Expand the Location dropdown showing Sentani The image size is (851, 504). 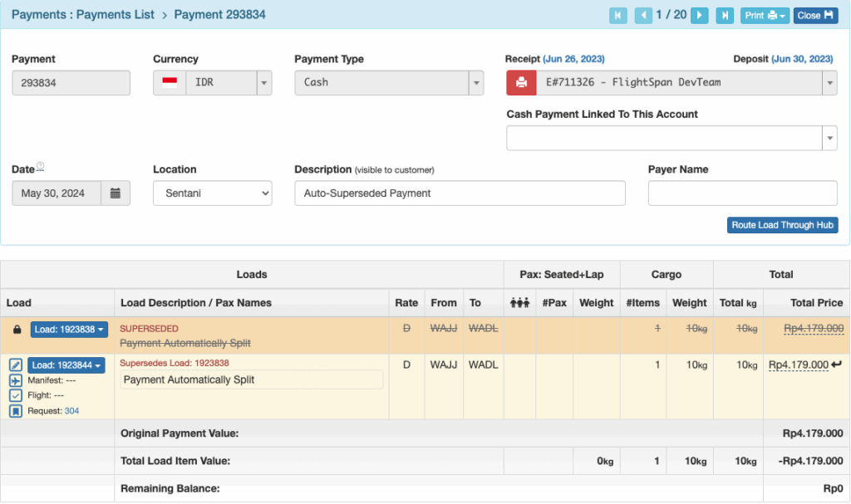point(212,193)
